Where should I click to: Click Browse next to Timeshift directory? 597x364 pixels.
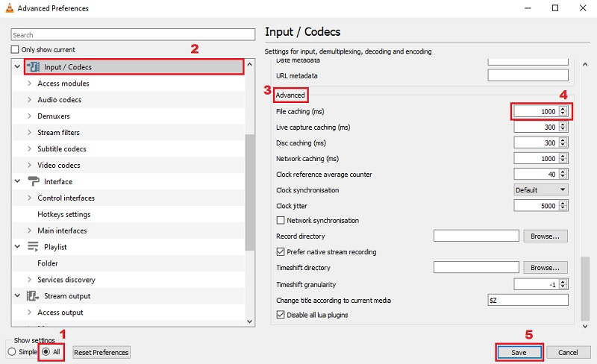[x=546, y=268]
